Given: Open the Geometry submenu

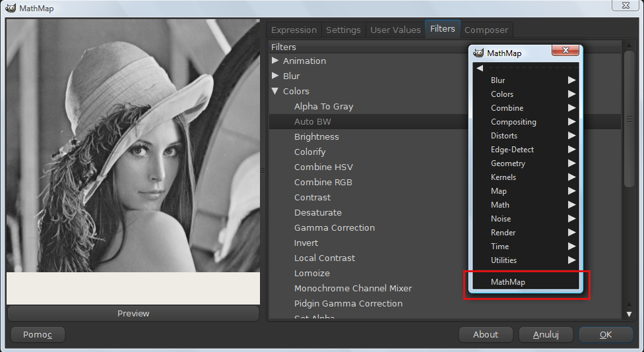Looking at the screenshot, I should pyautogui.click(x=525, y=163).
